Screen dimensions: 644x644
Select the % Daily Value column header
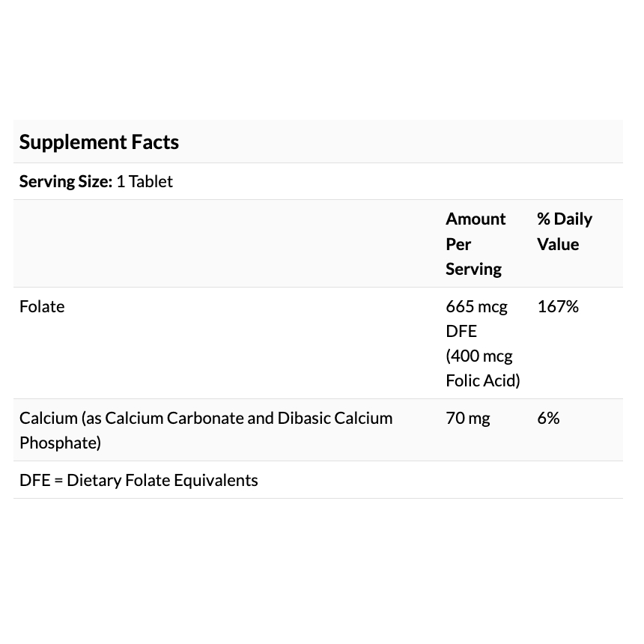point(564,231)
